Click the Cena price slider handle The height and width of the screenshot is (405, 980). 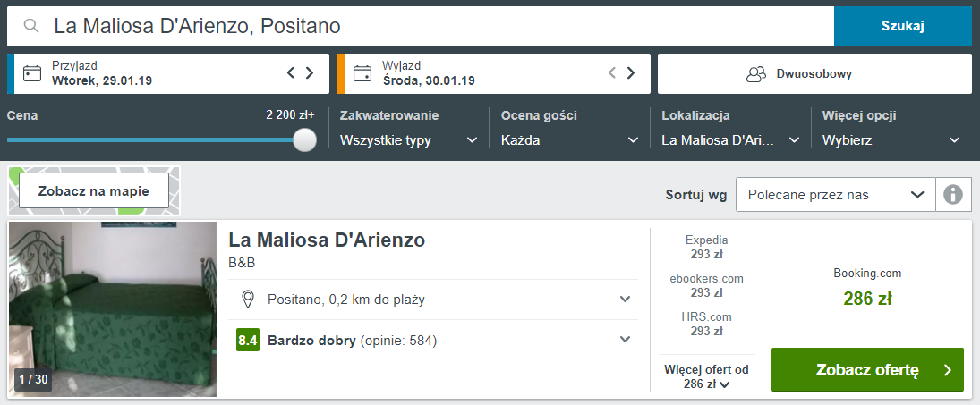coord(305,140)
